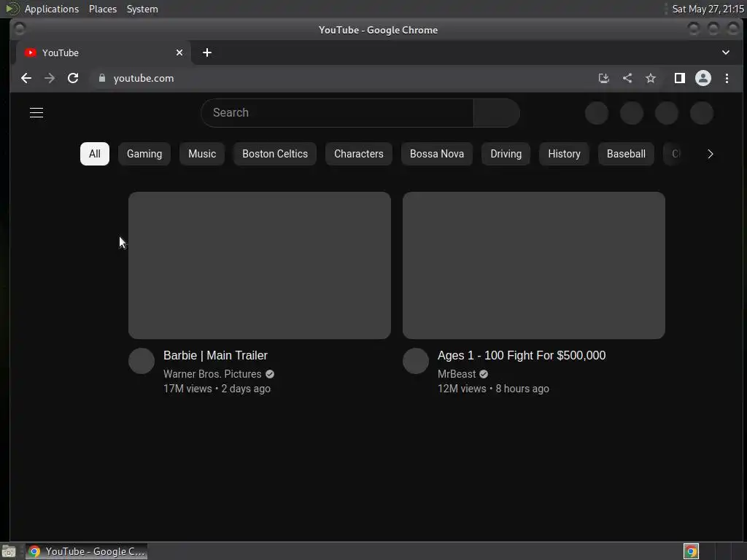Viewport: 747px width, 560px height.
Task: Select the All category chip
Action: 95,154
